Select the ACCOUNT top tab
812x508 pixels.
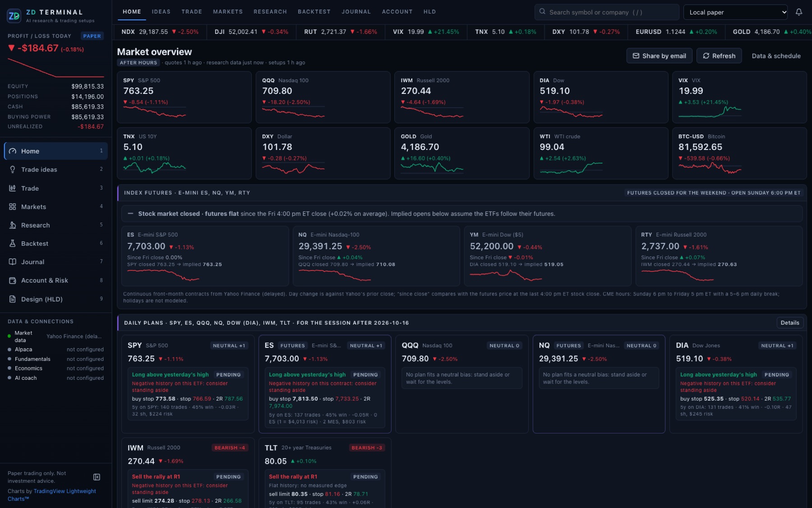pos(397,12)
